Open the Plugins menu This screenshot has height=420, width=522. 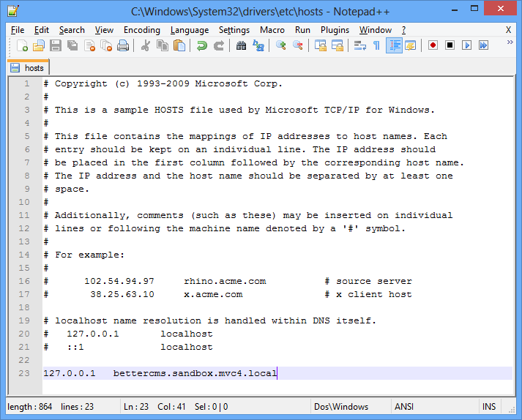click(335, 30)
